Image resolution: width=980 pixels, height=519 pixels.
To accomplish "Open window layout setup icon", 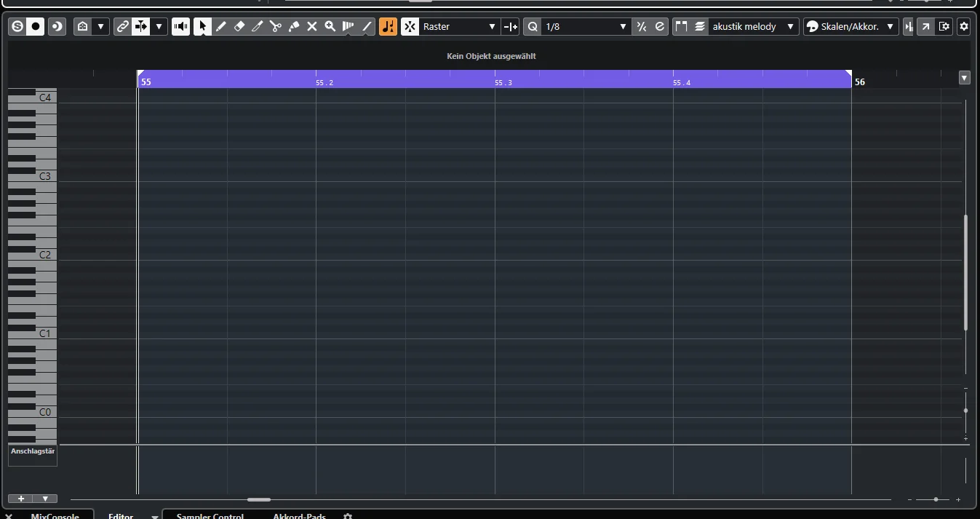I will (x=944, y=27).
